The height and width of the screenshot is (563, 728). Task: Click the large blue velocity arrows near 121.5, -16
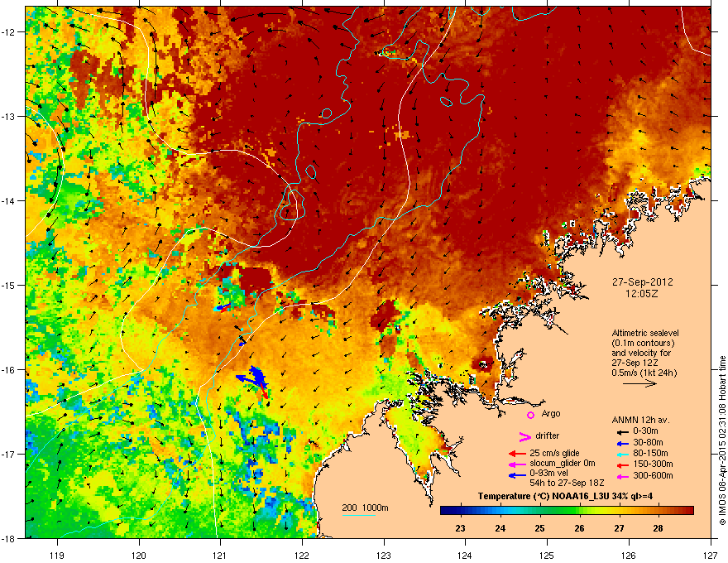point(253,378)
